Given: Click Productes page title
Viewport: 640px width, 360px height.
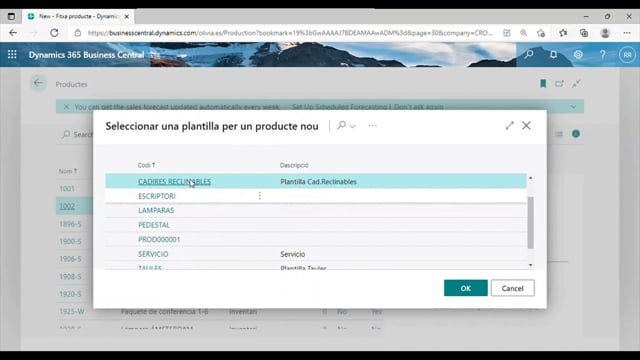Looking at the screenshot, I should tap(71, 84).
